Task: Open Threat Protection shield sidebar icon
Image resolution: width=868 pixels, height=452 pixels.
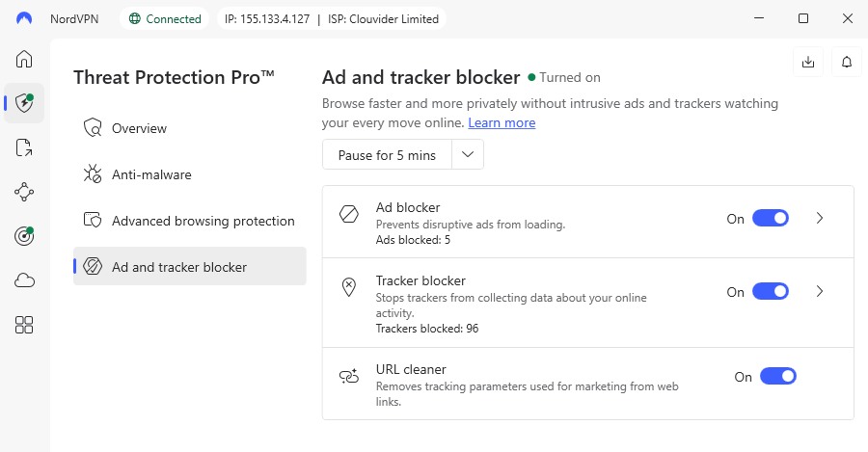Action: click(24, 103)
